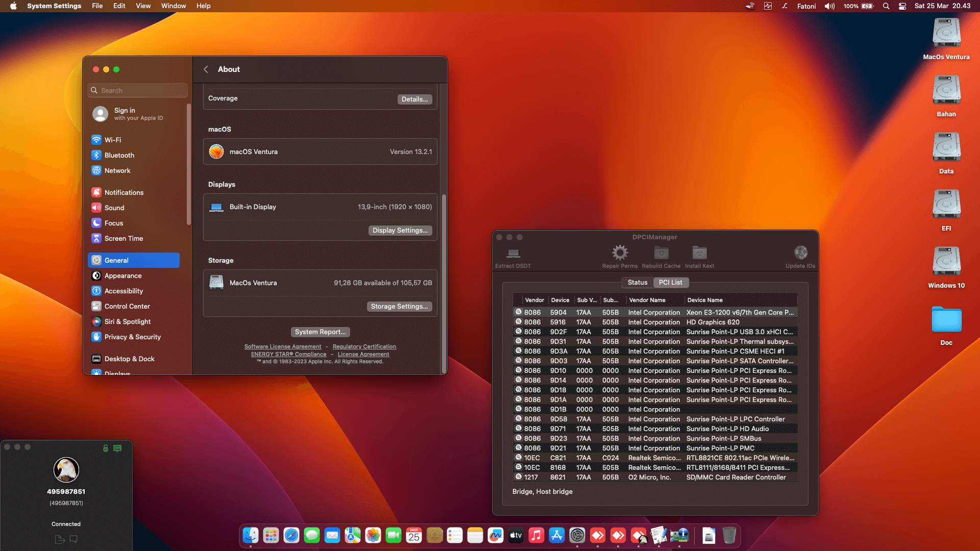Open Software License Agreement link

[283, 347]
